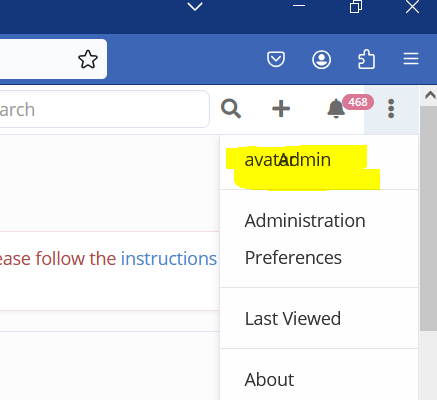Open the notifications bell icon
Screen dimensions: 437x400
[336, 109]
